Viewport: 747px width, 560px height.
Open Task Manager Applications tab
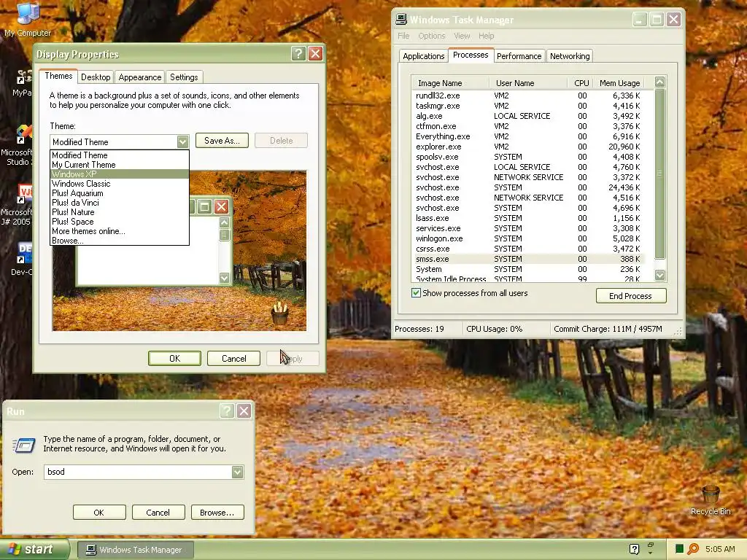[424, 55]
